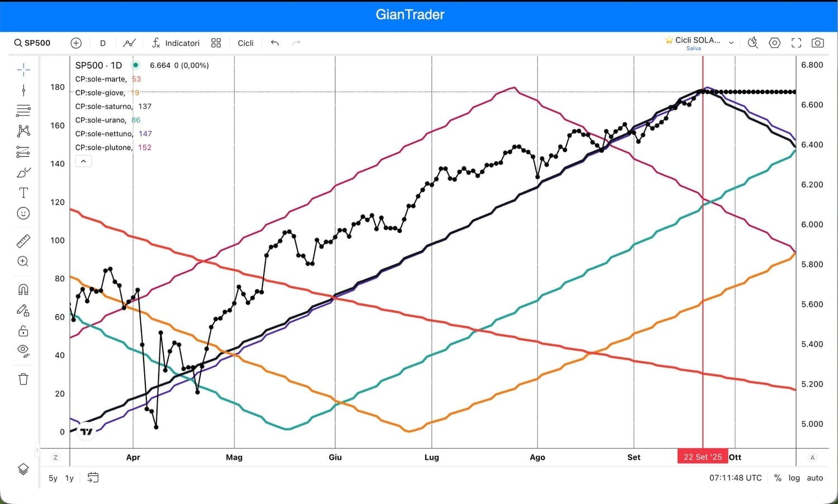Select the crosshair cursor tool
The image size is (838, 504).
pos(23,69)
